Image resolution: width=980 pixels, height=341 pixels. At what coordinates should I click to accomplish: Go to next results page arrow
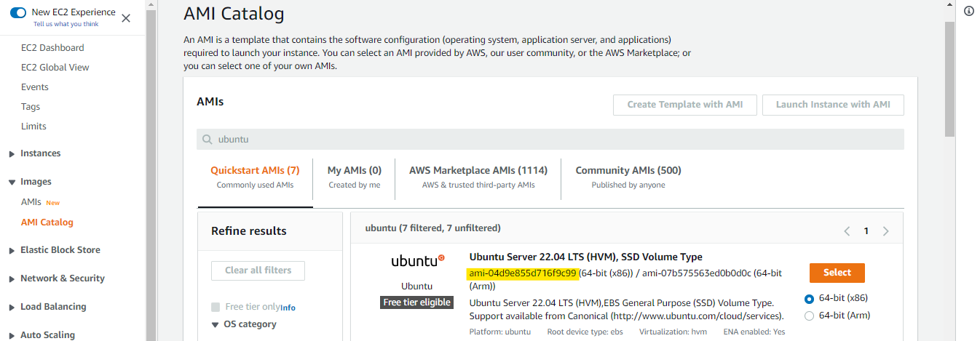(885, 231)
